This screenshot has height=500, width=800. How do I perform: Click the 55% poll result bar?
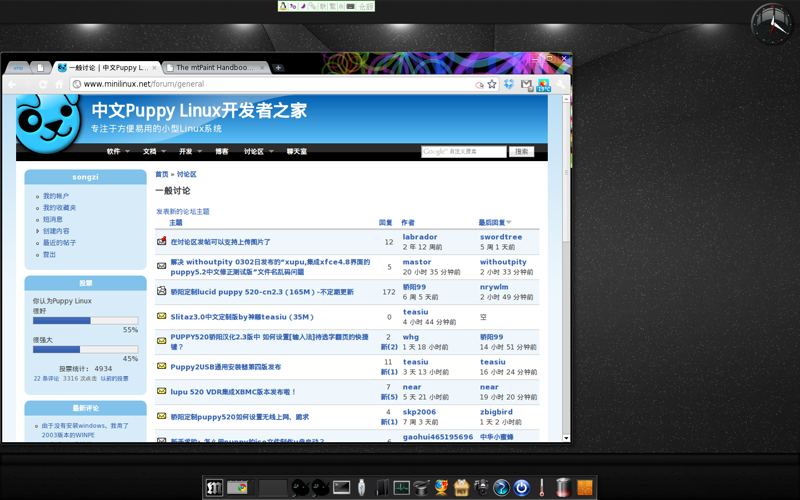pyautogui.click(x=86, y=320)
